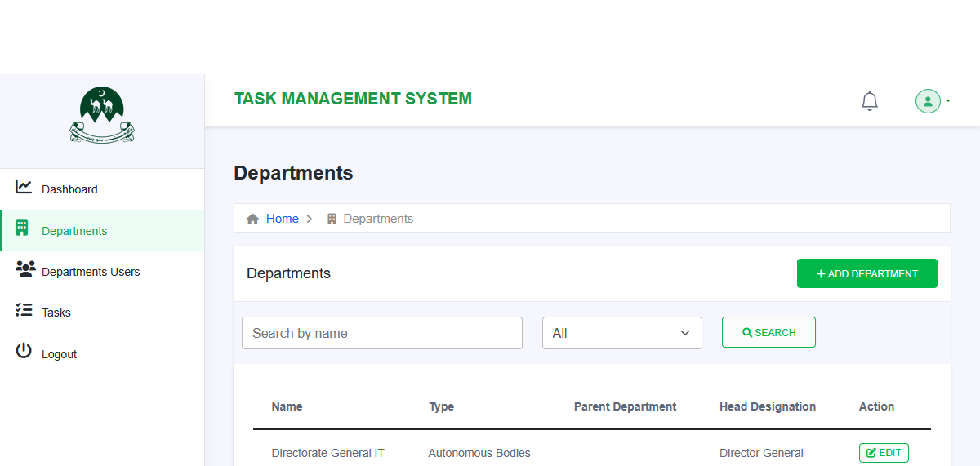
Task: Follow the Home breadcrumb link
Action: click(282, 219)
